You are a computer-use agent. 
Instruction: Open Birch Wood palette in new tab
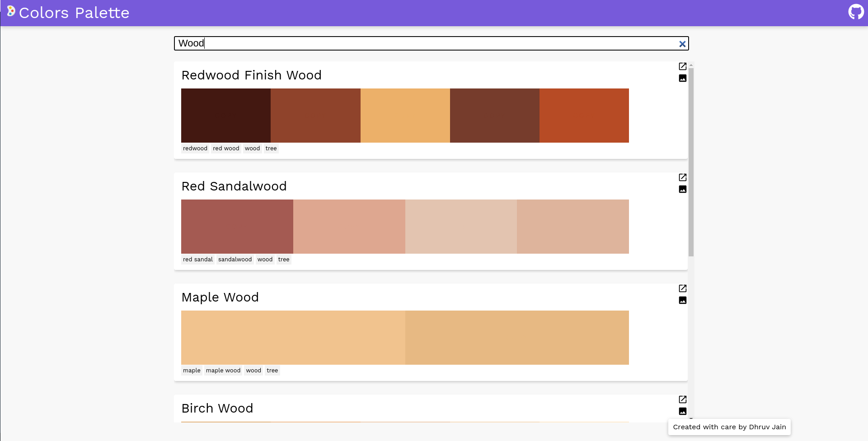point(682,399)
